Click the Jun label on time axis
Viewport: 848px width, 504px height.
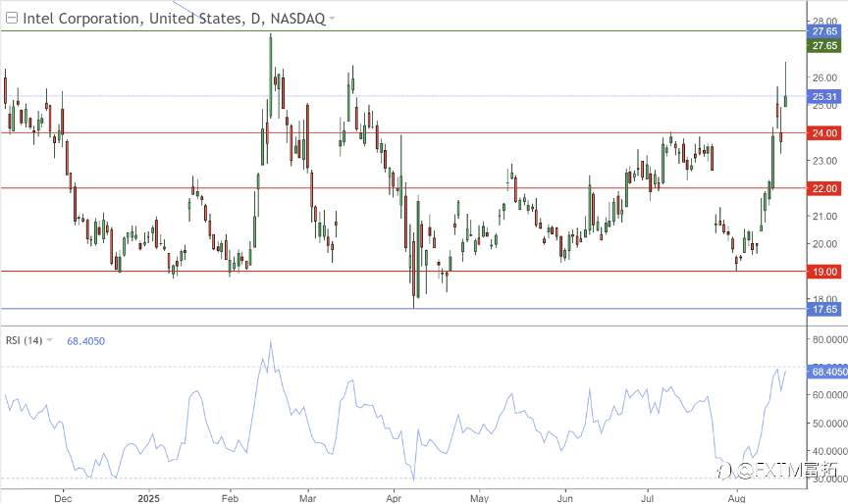[x=565, y=497]
